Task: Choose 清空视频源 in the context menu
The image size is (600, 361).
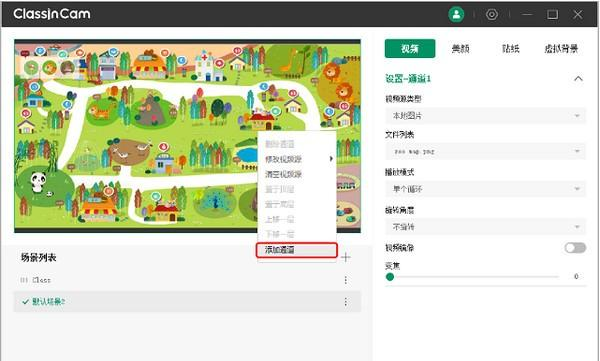Action: [x=297, y=174]
